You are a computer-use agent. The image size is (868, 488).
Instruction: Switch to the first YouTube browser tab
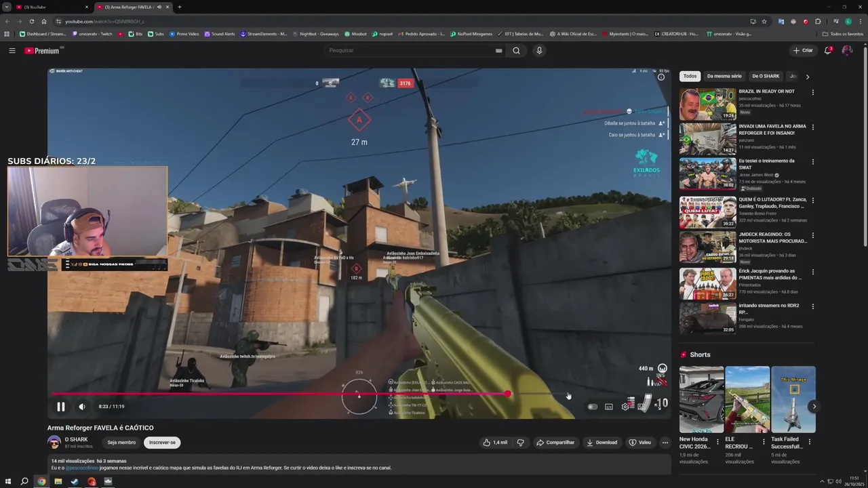52,7
